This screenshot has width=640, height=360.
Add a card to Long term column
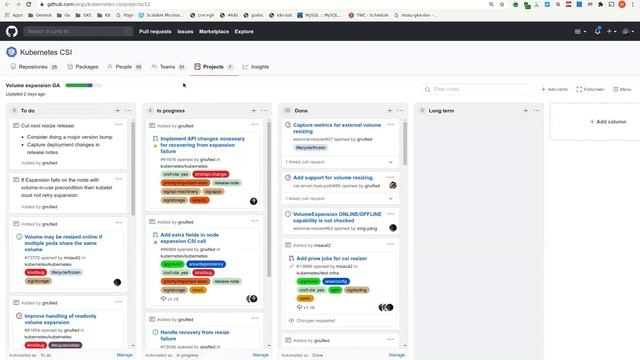525,111
